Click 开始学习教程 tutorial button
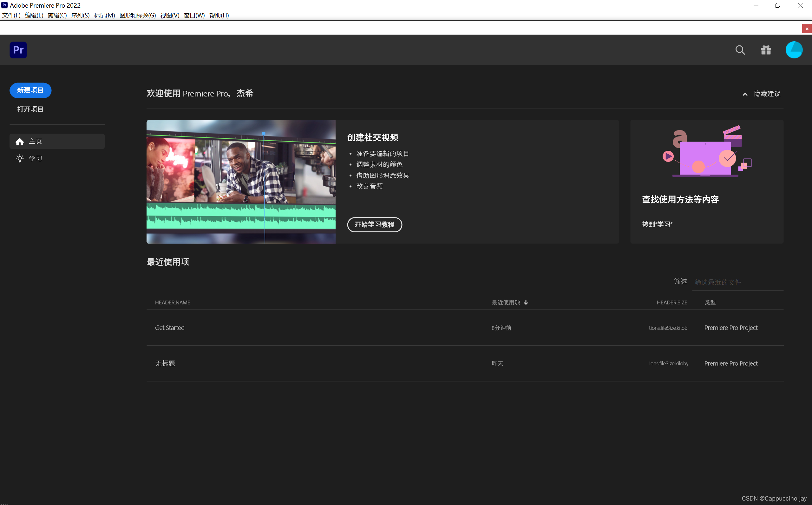The image size is (812, 505). [374, 225]
